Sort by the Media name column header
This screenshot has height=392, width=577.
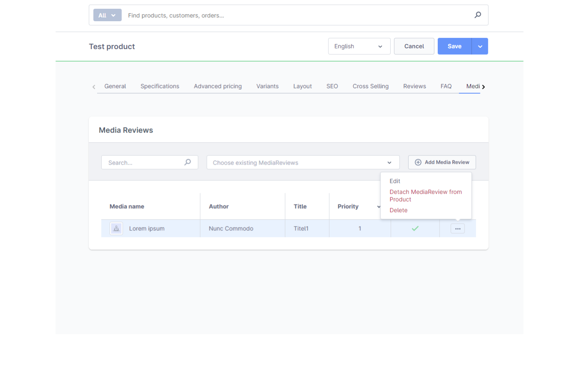click(x=127, y=206)
